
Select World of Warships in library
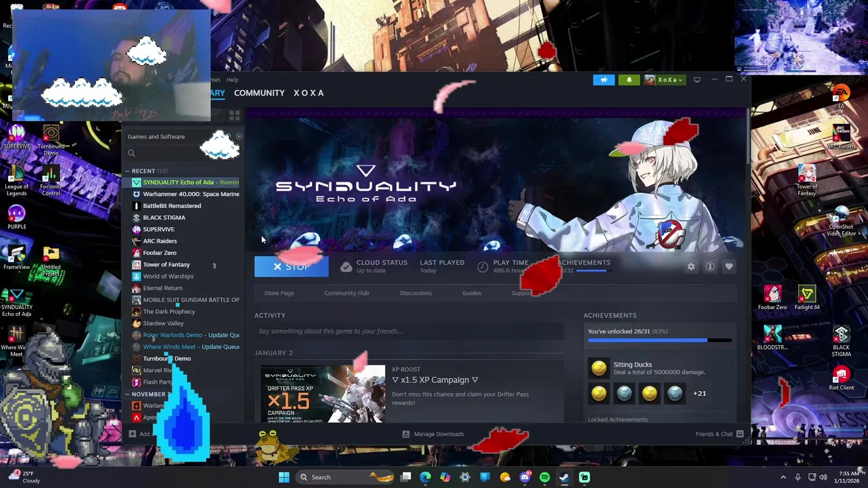(185, 277)
